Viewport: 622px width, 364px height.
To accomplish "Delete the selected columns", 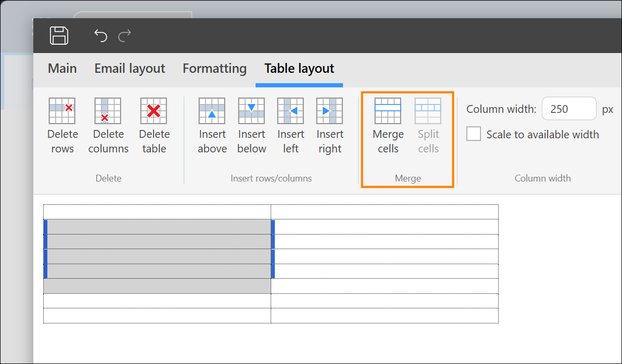I will click(108, 126).
